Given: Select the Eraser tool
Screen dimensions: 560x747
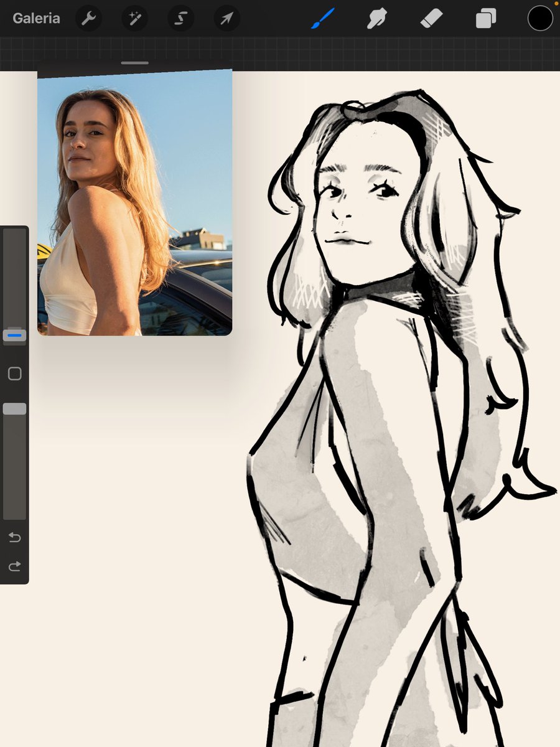Looking at the screenshot, I should click(431, 19).
